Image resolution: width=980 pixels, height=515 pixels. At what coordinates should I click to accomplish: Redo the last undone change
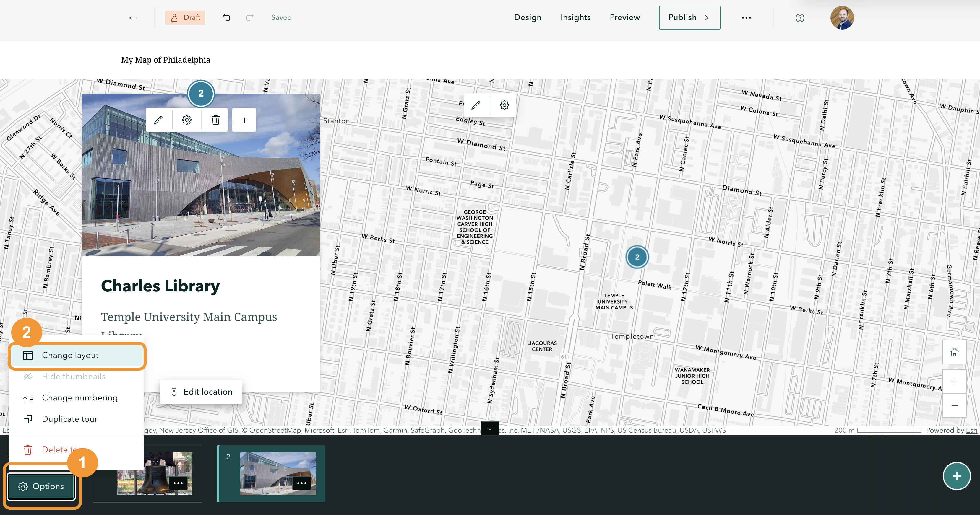250,17
